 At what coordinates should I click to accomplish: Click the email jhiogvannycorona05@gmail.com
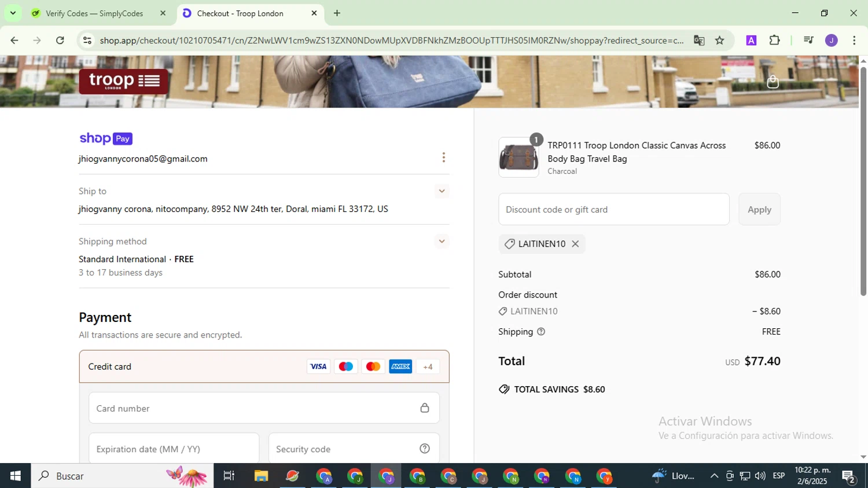[x=143, y=159]
